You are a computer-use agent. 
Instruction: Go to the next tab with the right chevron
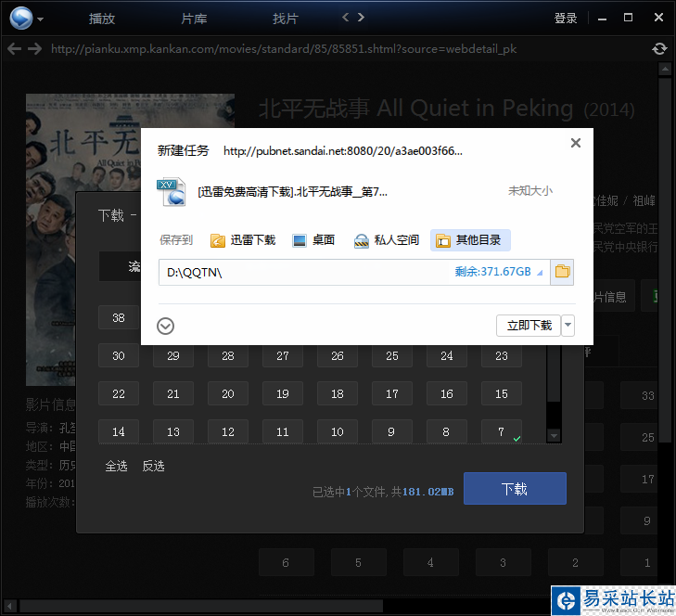(x=361, y=18)
